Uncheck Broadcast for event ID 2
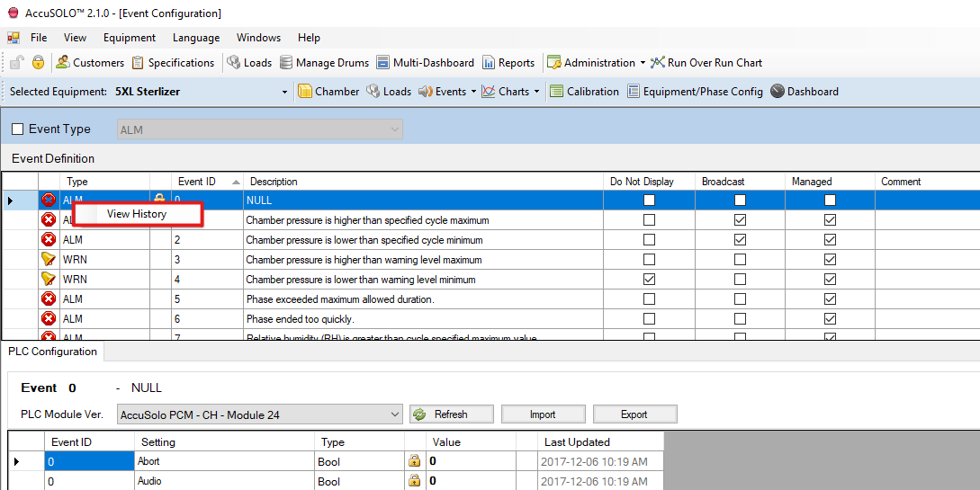This screenshot has width=980, height=490. 740,240
